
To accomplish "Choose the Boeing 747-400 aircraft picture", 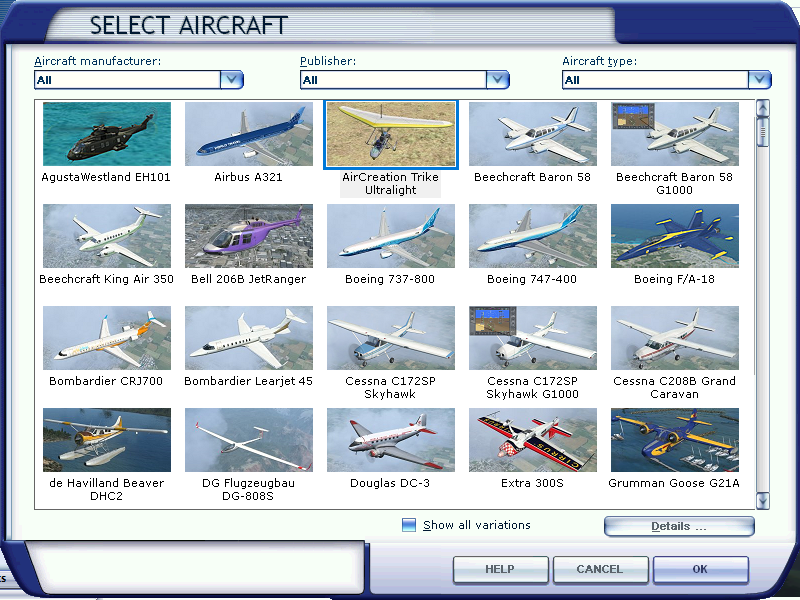I will [533, 236].
